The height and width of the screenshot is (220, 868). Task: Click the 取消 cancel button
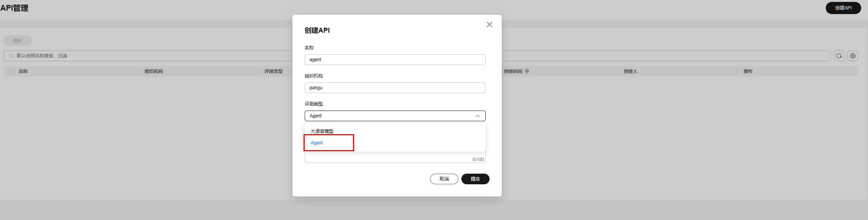pos(444,179)
